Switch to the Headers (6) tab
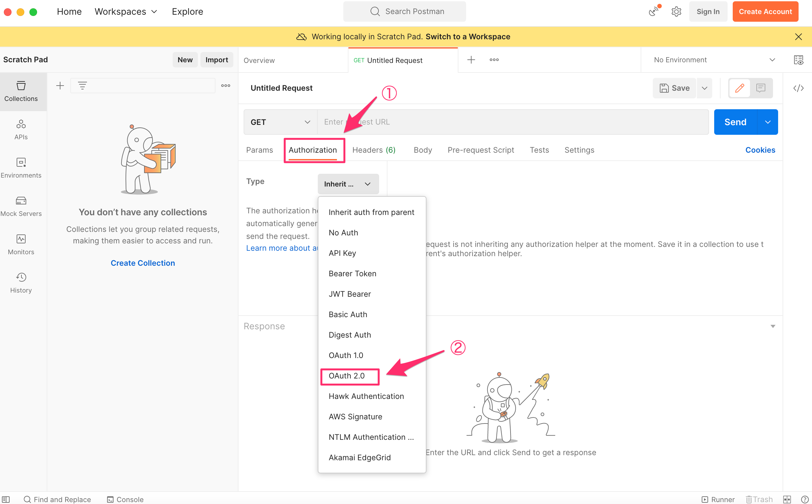The height and width of the screenshot is (504, 812). click(x=374, y=150)
